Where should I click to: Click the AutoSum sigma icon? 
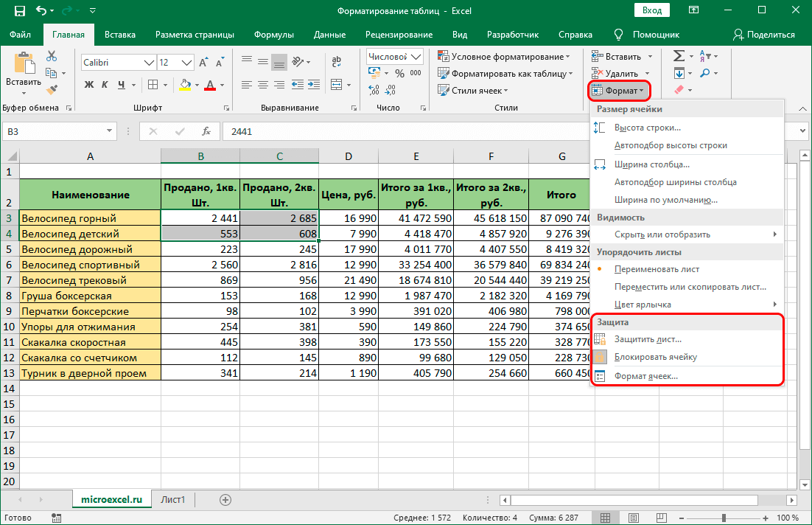pyautogui.click(x=679, y=56)
